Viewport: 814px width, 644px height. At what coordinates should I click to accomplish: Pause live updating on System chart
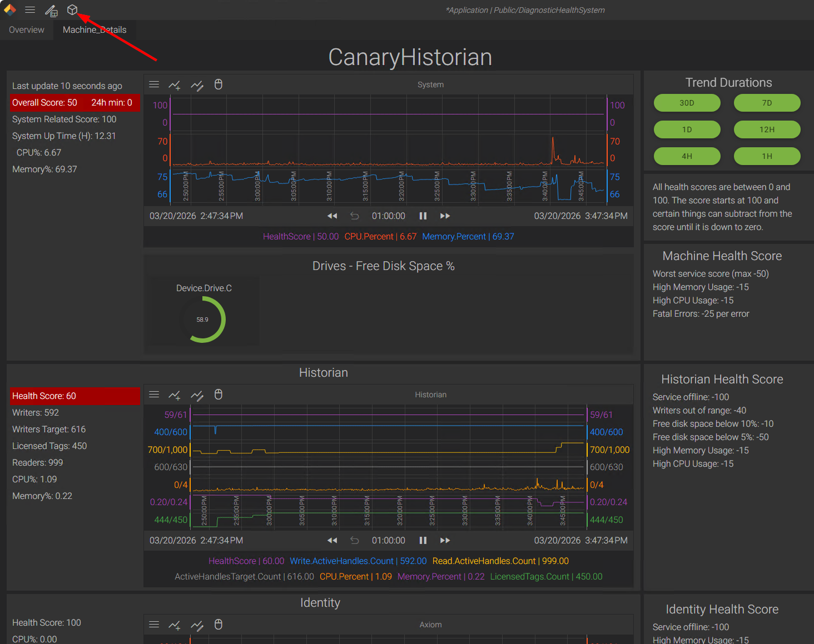pos(423,216)
